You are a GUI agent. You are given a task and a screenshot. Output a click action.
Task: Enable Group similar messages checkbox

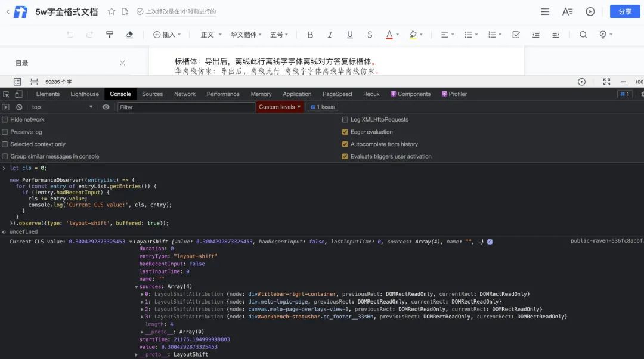tap(5, 156)
